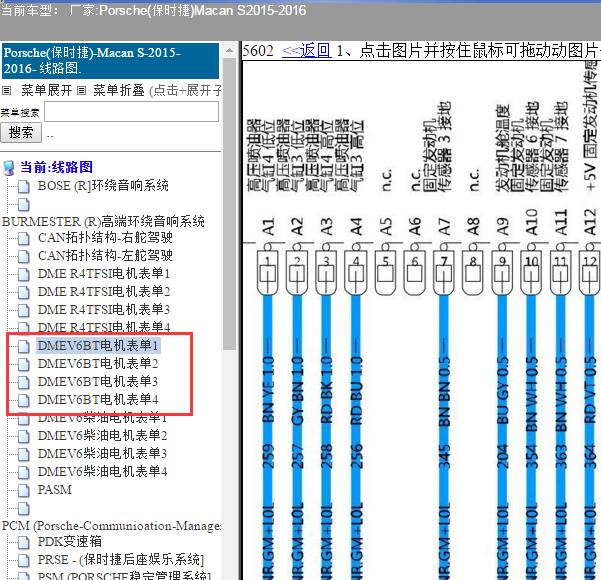Open CAN拓扑结构-左舵驾驶 diagram
The height and width of the screenshot is (580, 601).
pyautogui.click(x=105, y=255)
